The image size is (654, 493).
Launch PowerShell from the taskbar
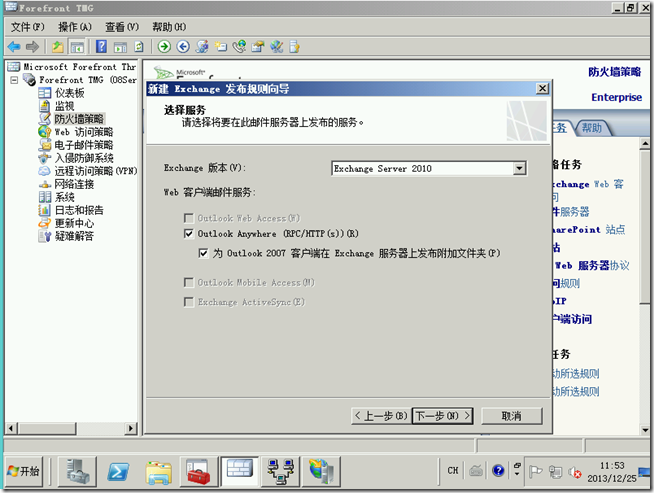click(x=118, y=471)
